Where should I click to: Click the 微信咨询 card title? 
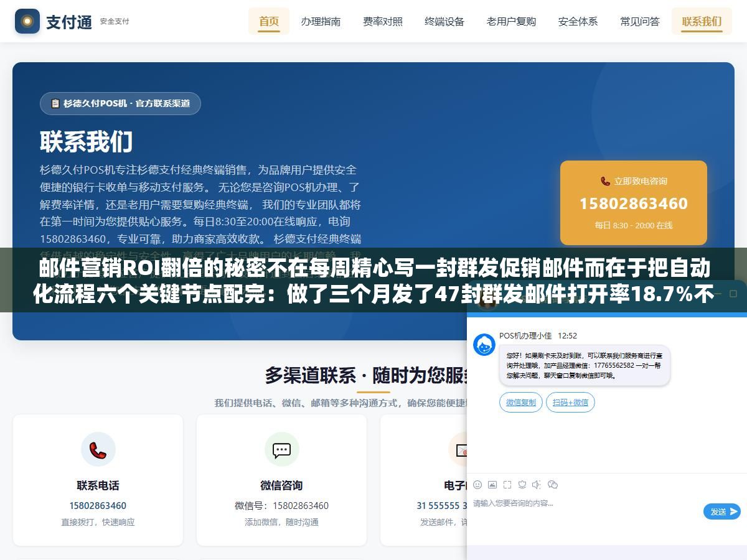[x=281, y=485]
